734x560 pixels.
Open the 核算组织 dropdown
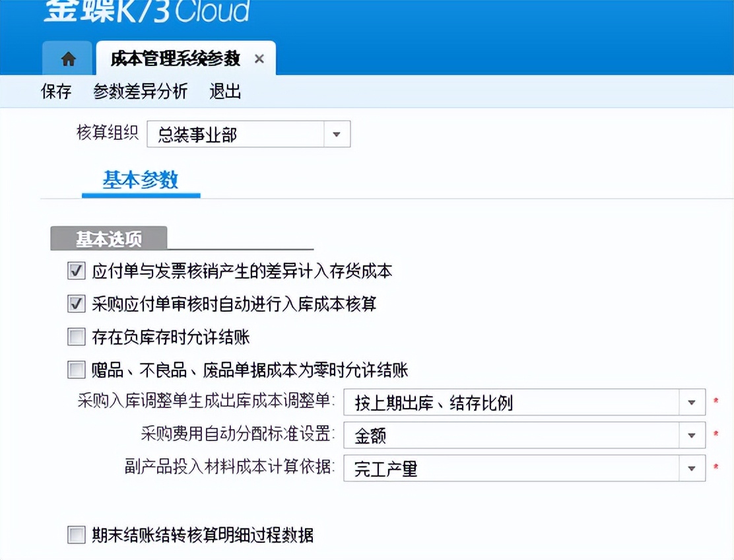[x=337, y=133]
